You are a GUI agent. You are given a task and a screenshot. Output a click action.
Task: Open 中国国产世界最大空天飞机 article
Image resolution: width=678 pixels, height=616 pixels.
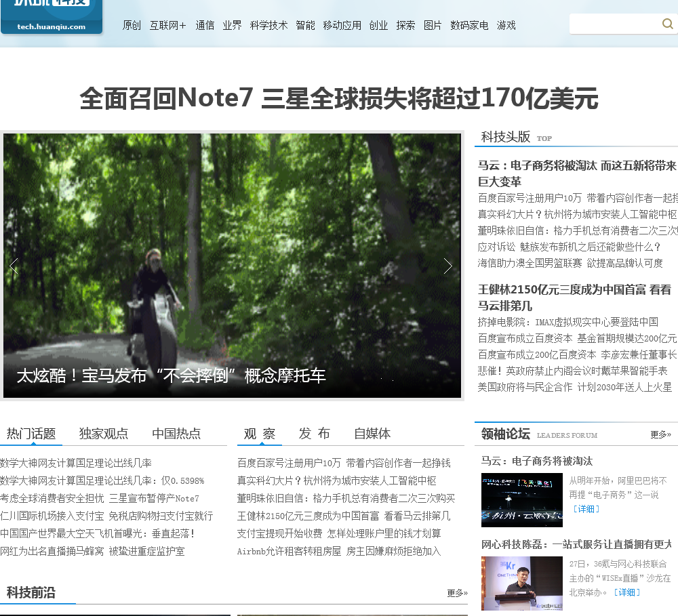[97, 533]
